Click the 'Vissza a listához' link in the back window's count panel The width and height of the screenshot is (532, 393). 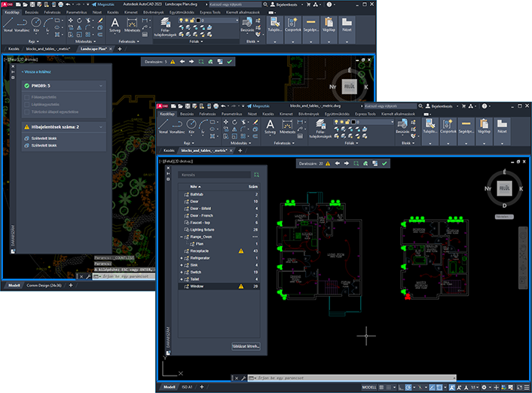[36, 72]
